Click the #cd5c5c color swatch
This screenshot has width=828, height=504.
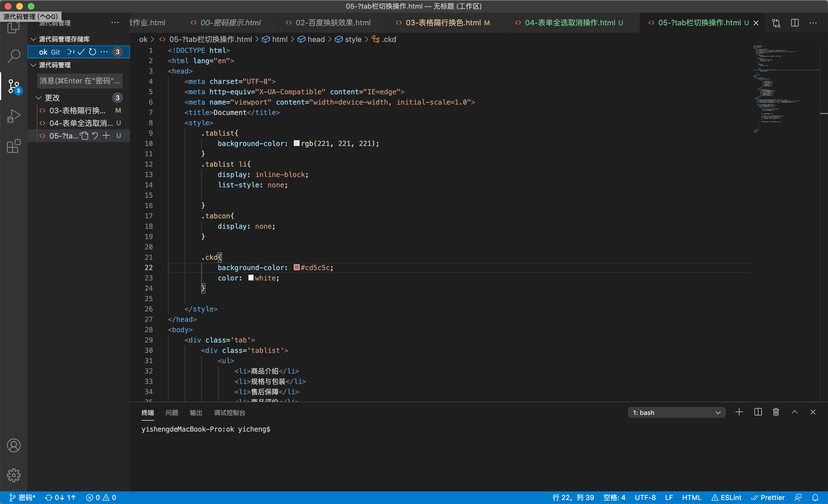click(296, 267)
